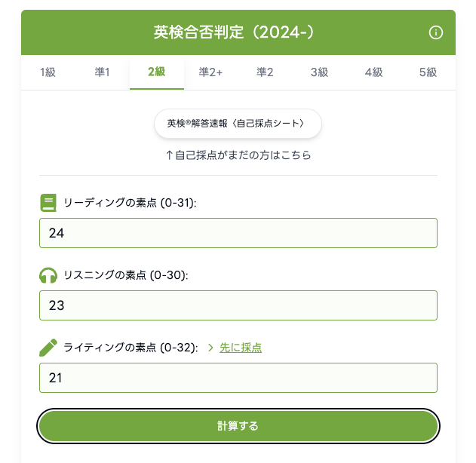Focus the listening score field showing 23
Screen dimensions: 476x463
[x=238, y=305]
